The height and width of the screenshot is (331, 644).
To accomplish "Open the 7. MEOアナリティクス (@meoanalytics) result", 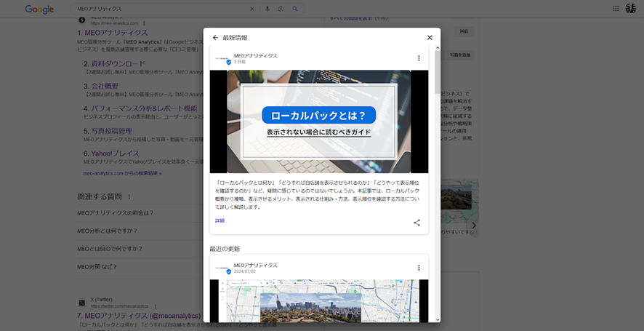I will tap(139, 316).
